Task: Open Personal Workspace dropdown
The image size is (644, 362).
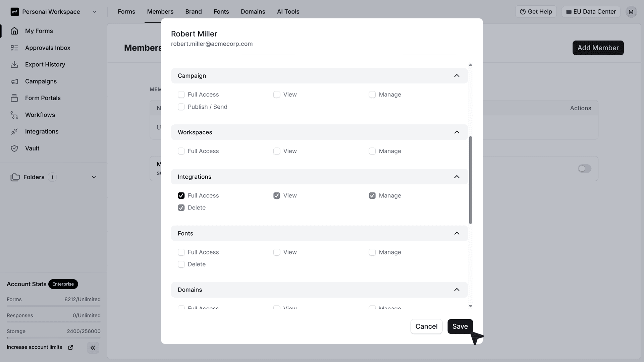Action: coord(54,12)
